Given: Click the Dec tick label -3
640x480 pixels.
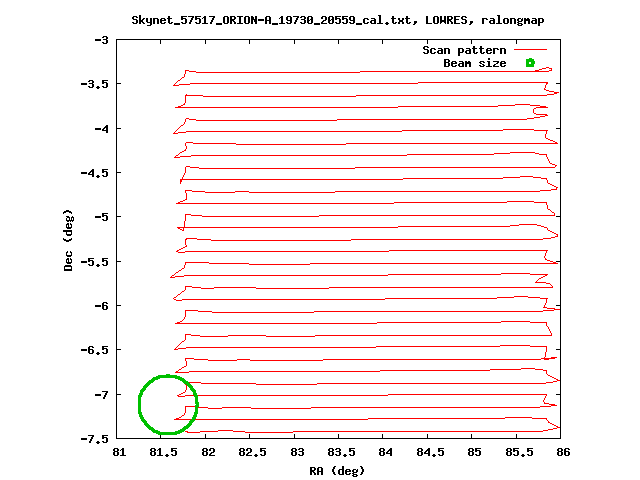Looking at the screenshot, I should pos(102,40).
